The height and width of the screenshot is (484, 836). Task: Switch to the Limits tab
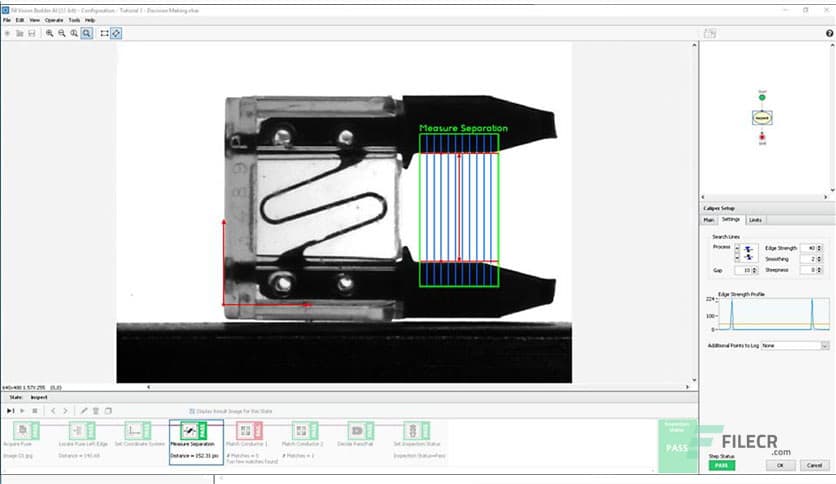(755, 219)
